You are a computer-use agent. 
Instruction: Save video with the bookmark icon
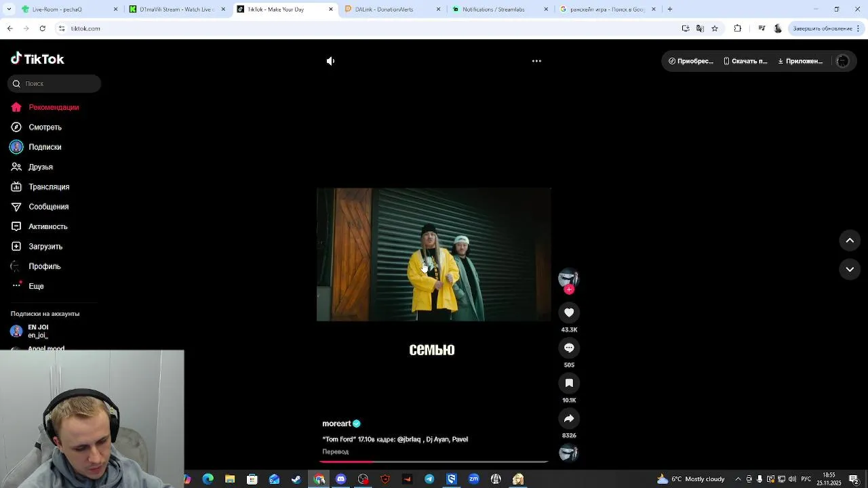pyautogui.click(x=569, y=383)
